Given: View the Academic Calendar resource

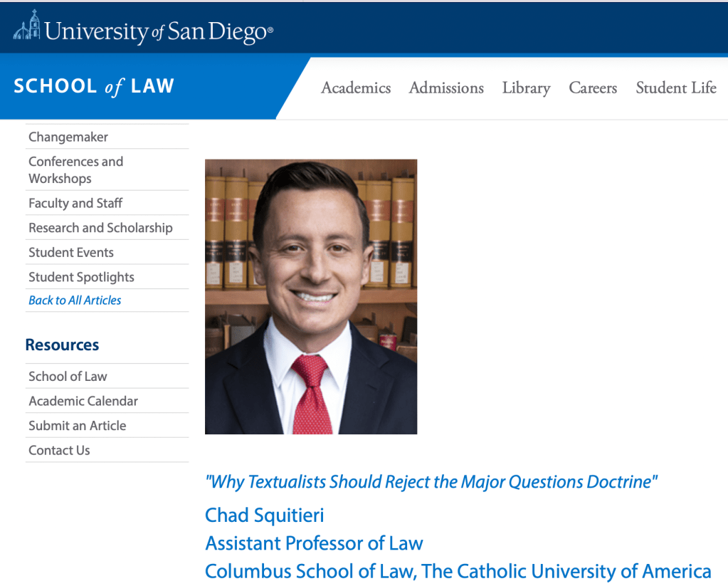Looking at the screenshot, I should coord(83,401).
